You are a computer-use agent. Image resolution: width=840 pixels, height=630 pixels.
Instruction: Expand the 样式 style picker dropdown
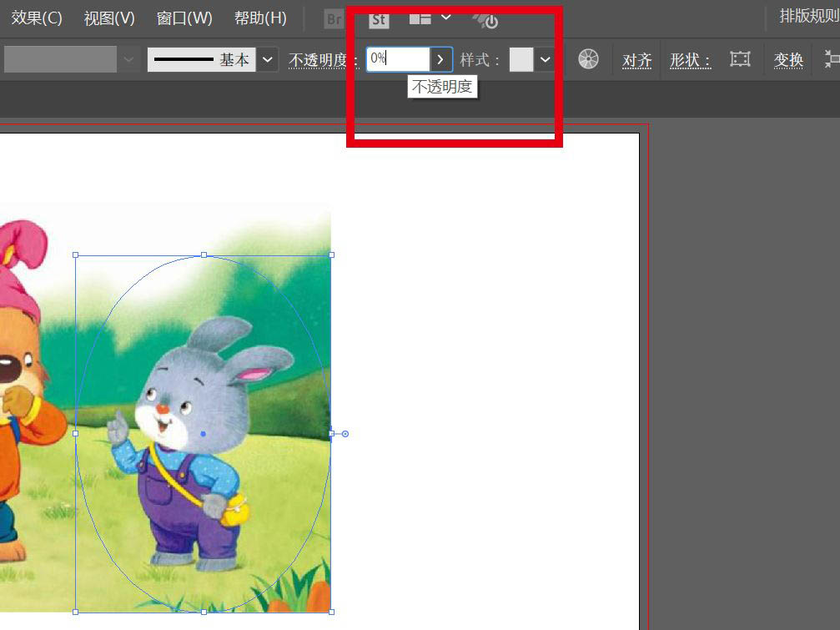[545, 59]
